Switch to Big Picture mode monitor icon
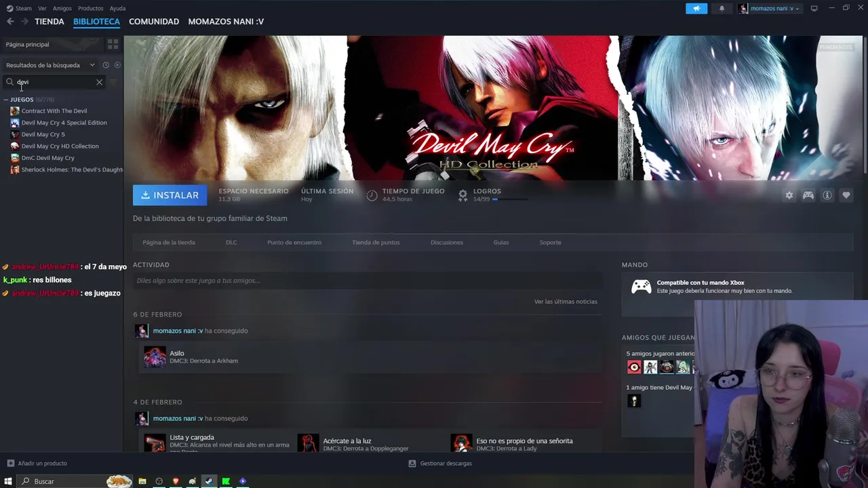The width and height of the screenshot is (868, 488). pos(814,8)
